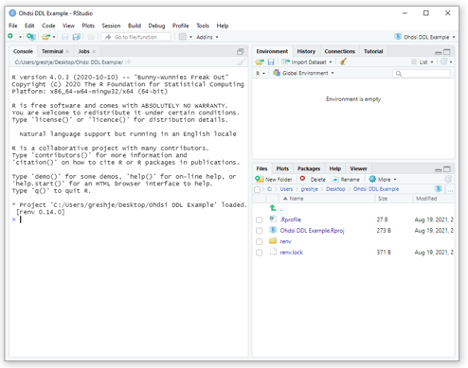
Task: Click the save workspace disk icon
Action: [x=271, y=62]
